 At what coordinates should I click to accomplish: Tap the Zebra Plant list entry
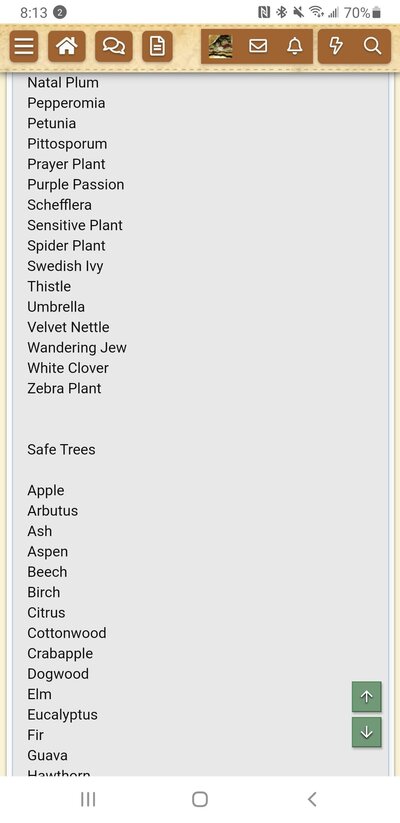64,388
